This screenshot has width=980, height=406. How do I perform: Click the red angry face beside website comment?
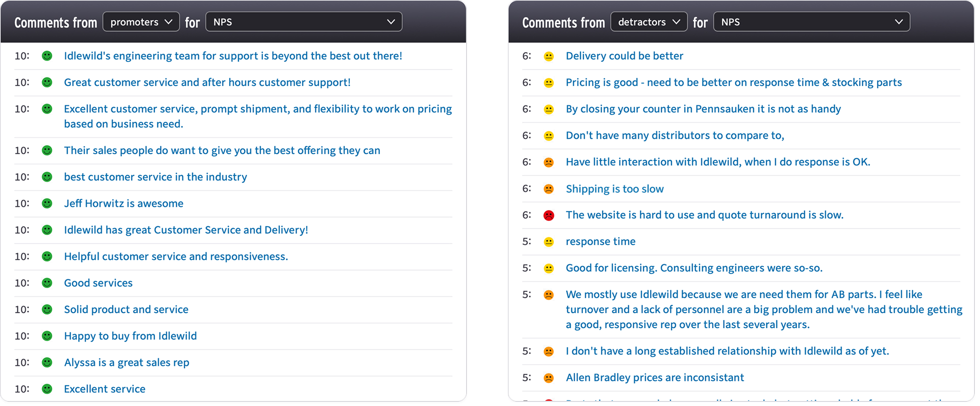click(x=549, y=215)
